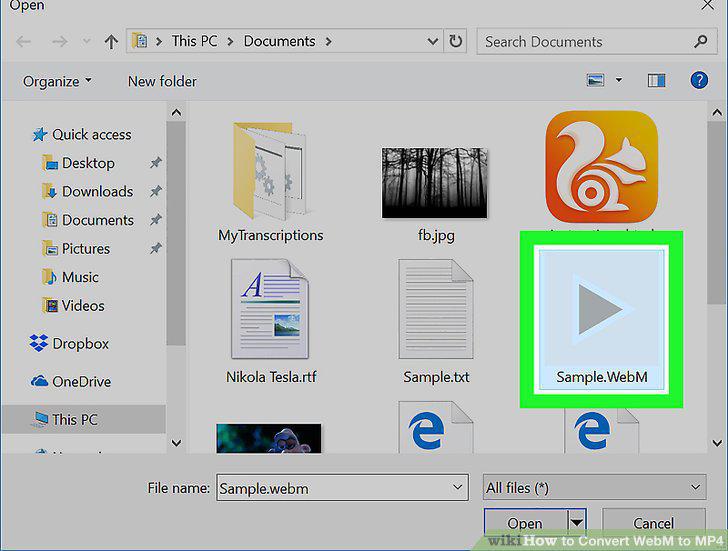Toggle the preview pane icon
Screen dimensions: 728x551
(656, 81)
